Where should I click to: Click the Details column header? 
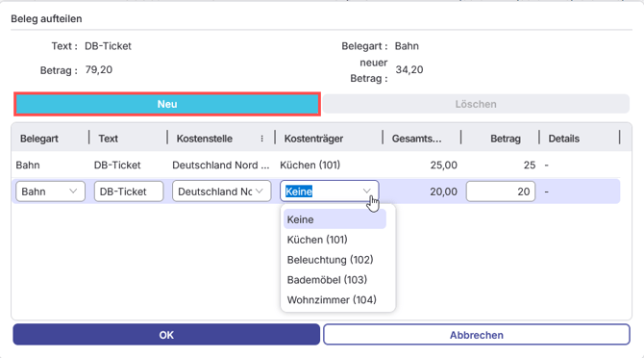564,139
